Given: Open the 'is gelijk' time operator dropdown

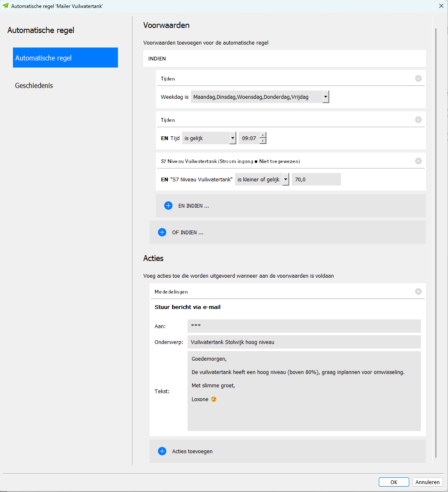Looking at the screenshot, I should (x=233, y=138).
